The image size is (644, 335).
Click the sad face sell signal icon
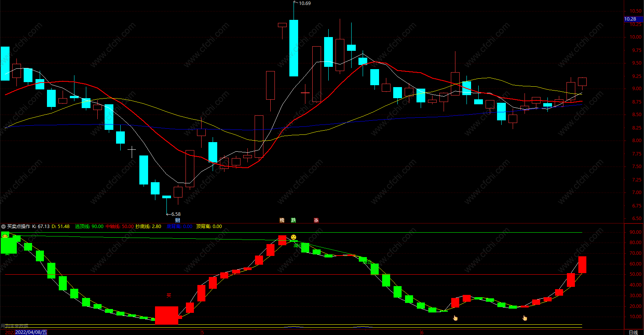coord(294,237)
